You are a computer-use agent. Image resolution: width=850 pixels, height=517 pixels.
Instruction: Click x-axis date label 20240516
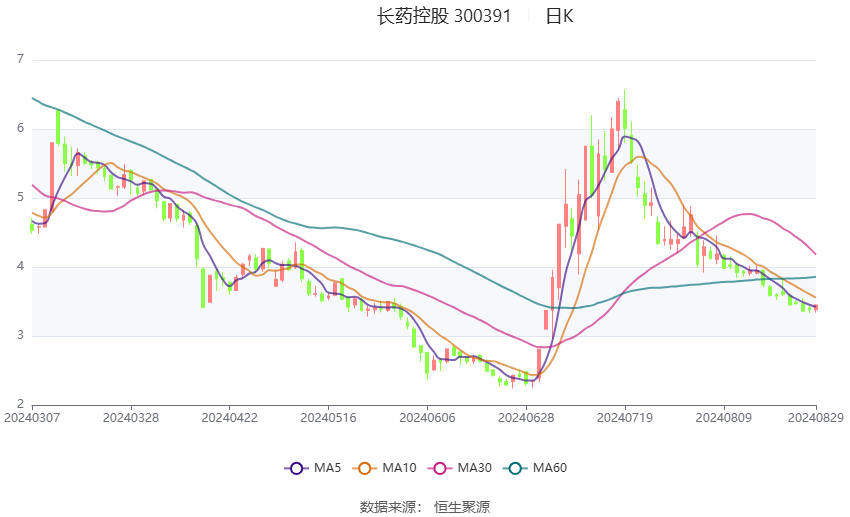point(328,418)
